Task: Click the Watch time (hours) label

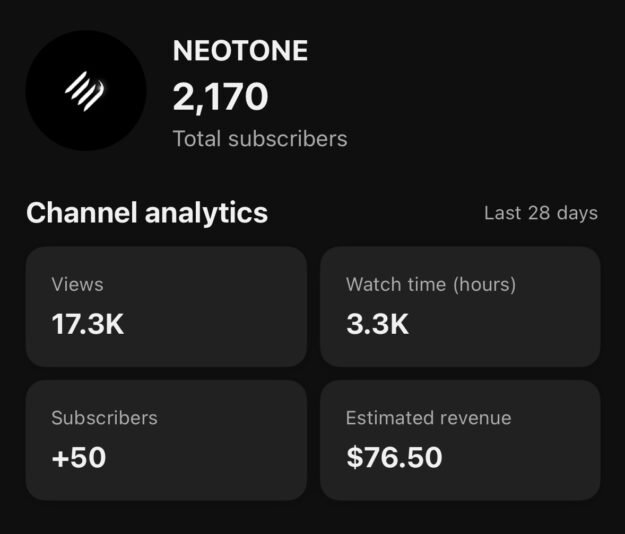Action: [431, 284]
